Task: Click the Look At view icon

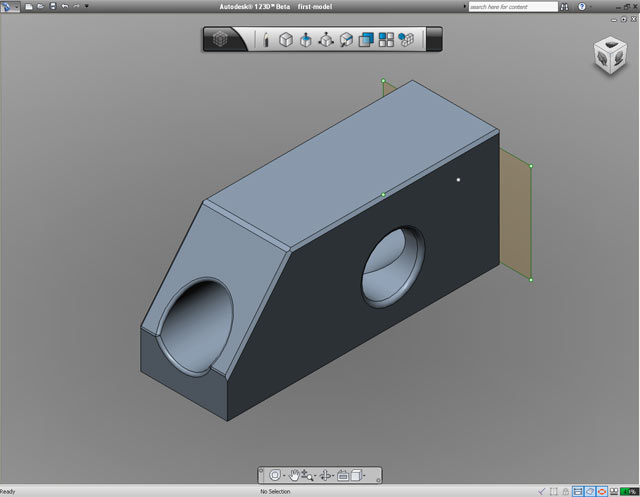Action: (x=343, y=475)
